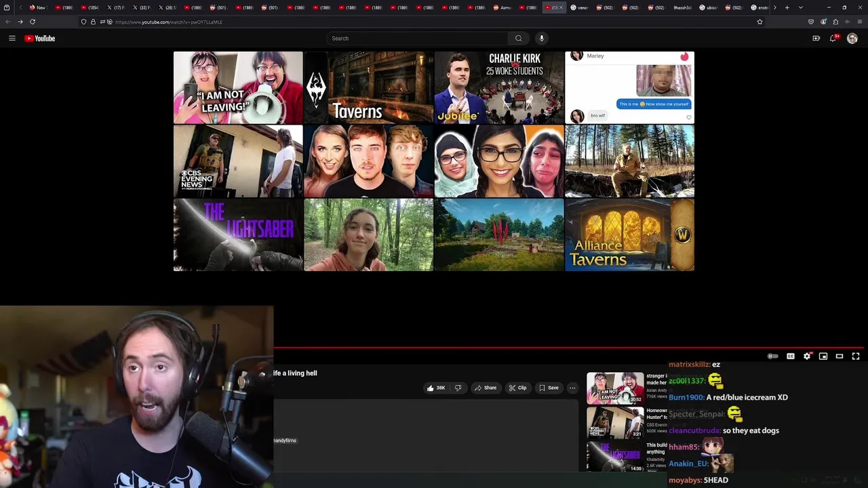Play the three faces MrBeast-style end-screen video
The image size is (868, 488).
(369, 161)
